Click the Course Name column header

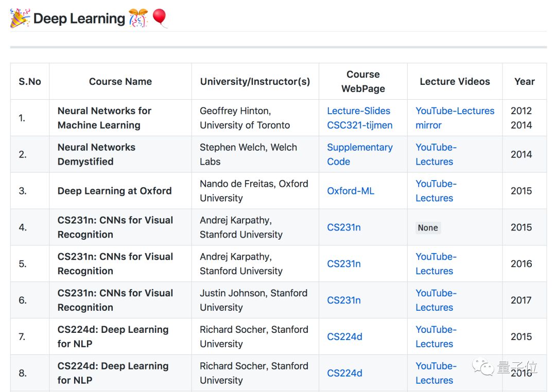coord(120,81)
